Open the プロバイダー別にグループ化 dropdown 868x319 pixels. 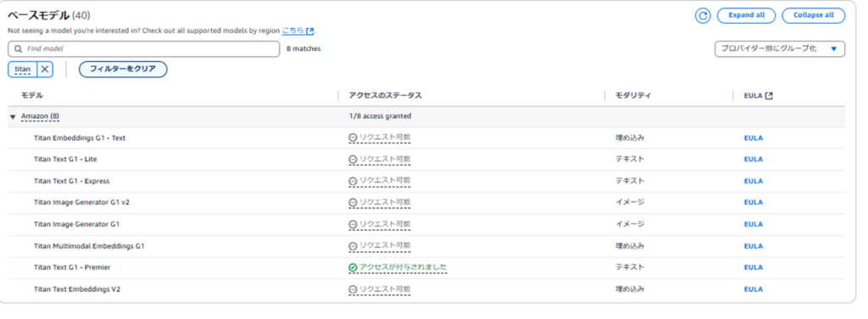[780, 48]
